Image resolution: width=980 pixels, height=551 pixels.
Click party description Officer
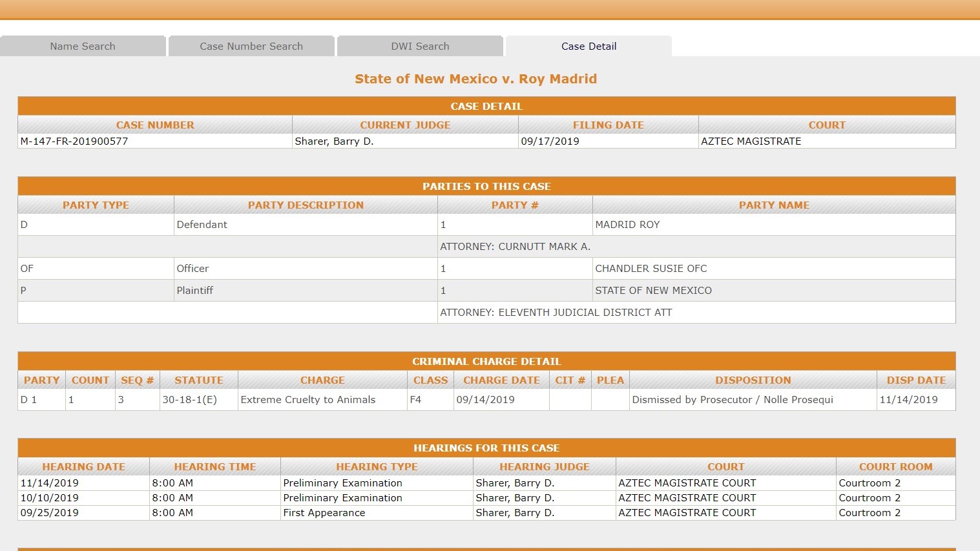coord(193,269)
